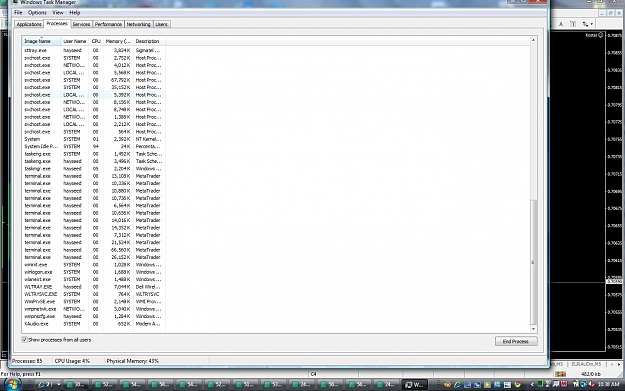Viewport: 625px width, 391px height.
Task: Select taskeng.exe row owned by hayseed
Action: [94, 161]
